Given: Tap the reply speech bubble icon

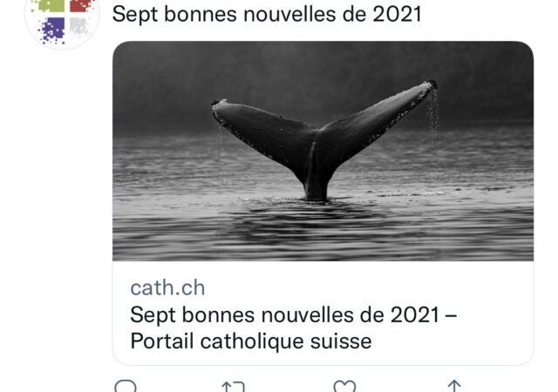Looking at the screenshot, I should (x=126, y=386).
